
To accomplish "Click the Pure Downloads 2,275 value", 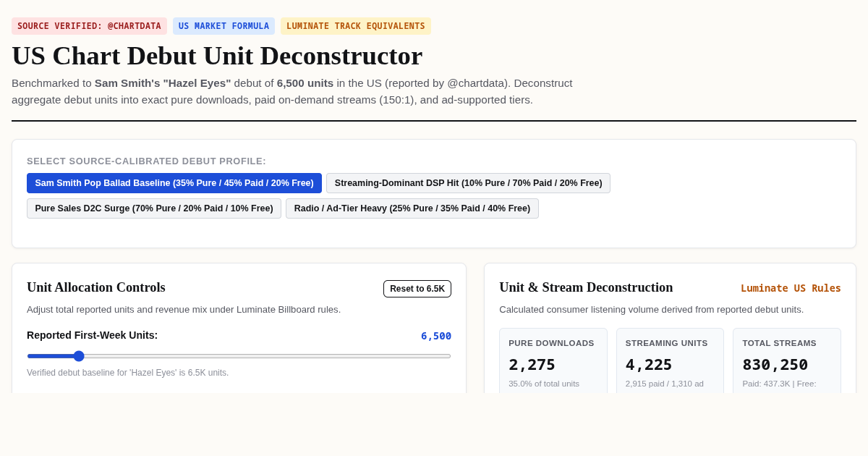I will click(532, 365).
